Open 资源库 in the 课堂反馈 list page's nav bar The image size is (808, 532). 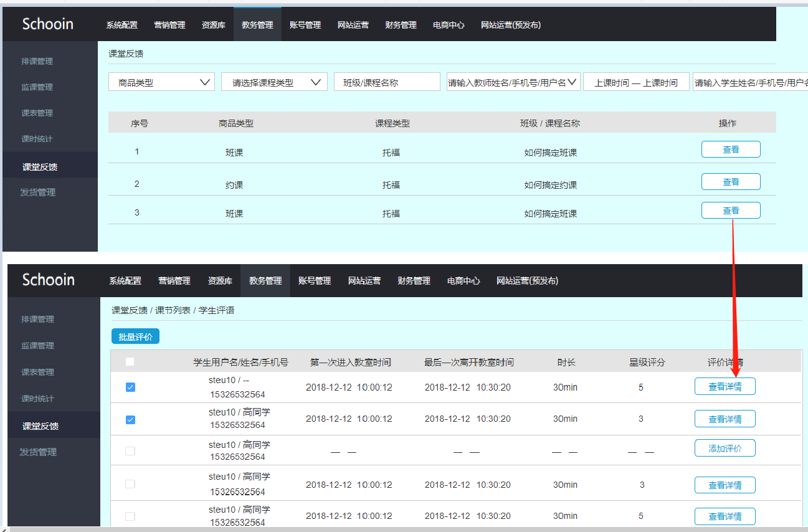point(214,25)
